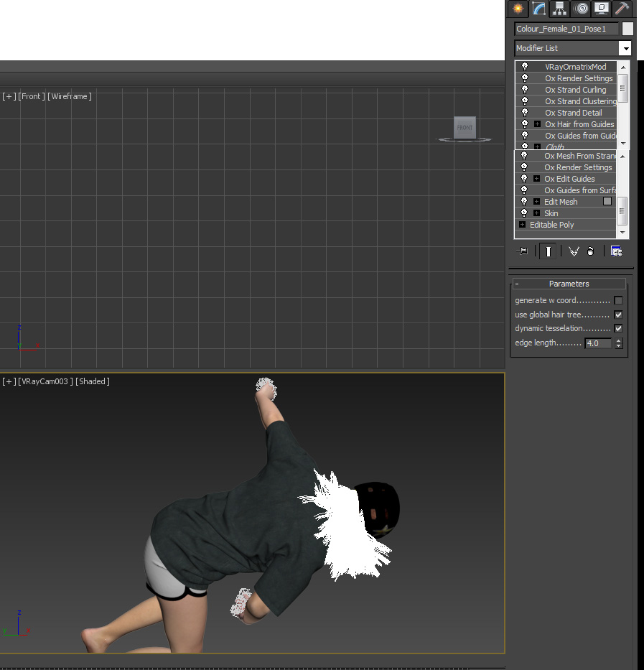Switch to the Hierarchy panel tab
Viewport: 644px width, 670px height.
[x=559, y=9]
